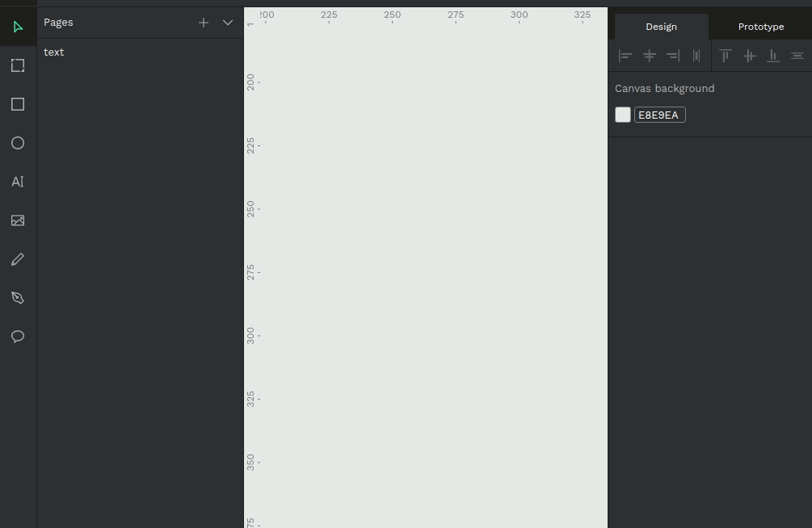The image size is (812, 528).
Task: Collapse the Pages panel chevron
Action: tap(228, 23)
